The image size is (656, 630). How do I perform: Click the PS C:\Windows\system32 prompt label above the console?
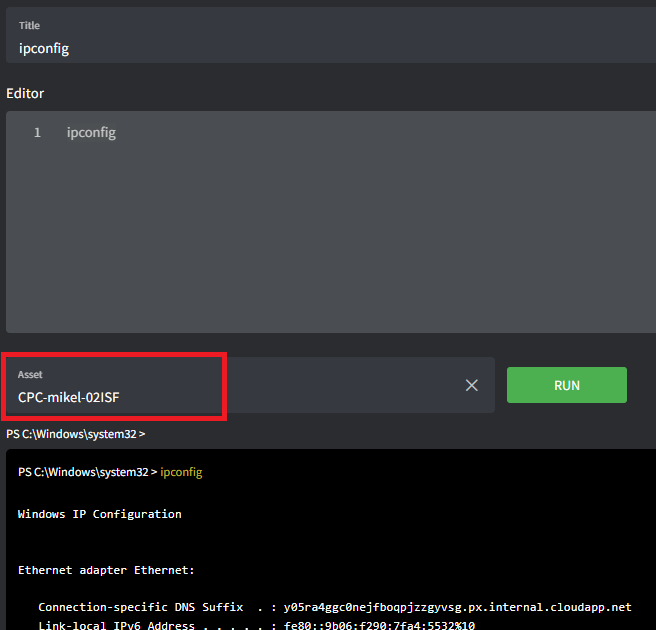pyautogui.click(x=76, y=434)
